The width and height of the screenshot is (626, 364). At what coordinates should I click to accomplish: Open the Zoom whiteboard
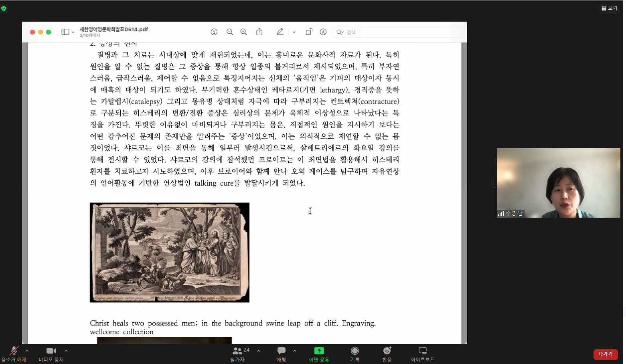coord(422,354)
